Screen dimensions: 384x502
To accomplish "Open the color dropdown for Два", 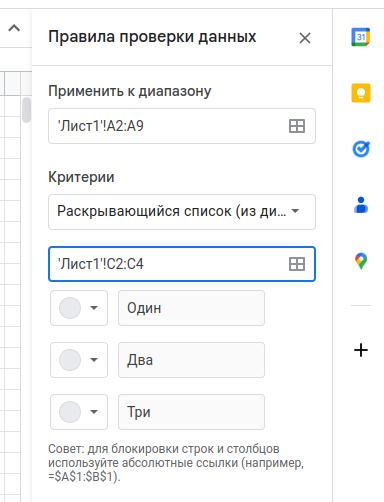I will (79, 360).
